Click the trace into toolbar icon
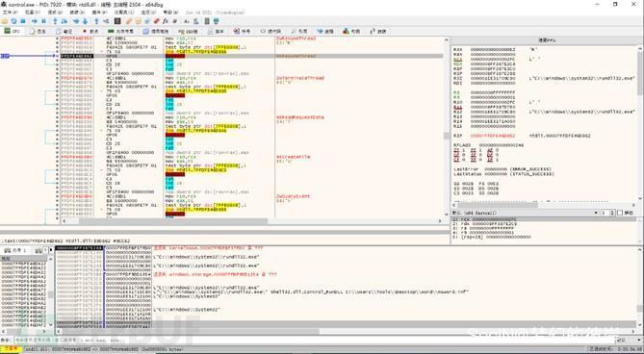 pos(76,21)
